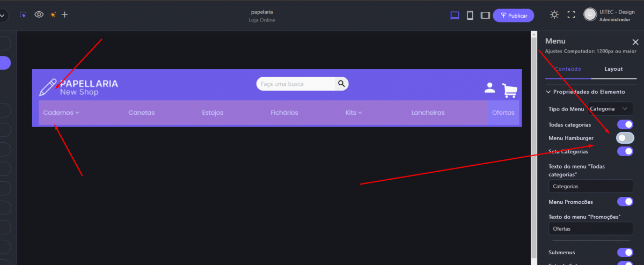This screenshot has height=265, width=644.
Task: Turn off the Menu Promoções toggle
Action: (x=625, y=202)
